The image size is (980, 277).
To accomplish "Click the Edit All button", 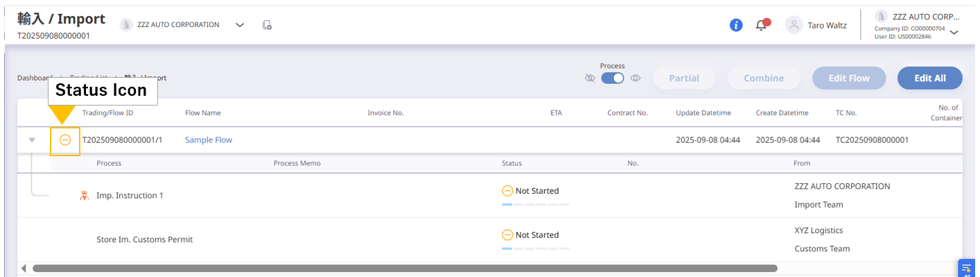I will click(930, 78).
